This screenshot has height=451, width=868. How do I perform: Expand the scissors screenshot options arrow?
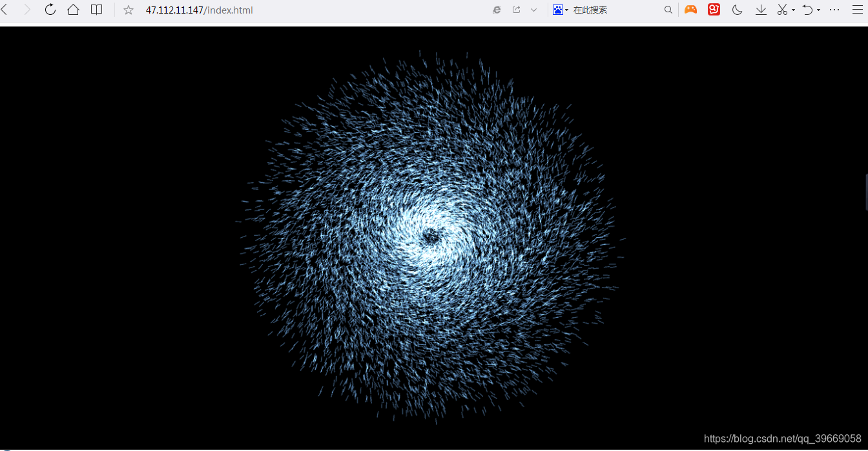[793, 10]
